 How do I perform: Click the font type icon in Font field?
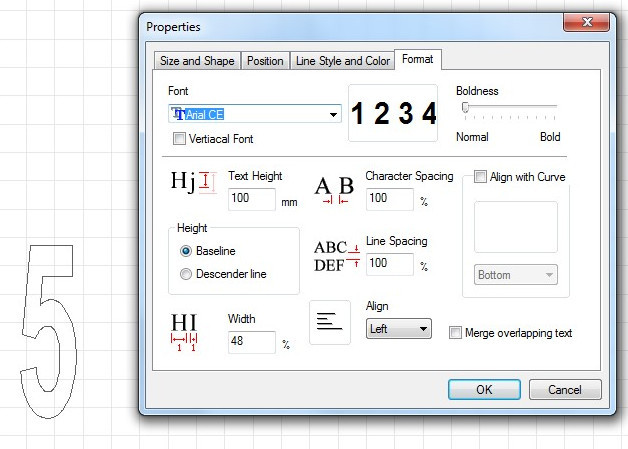[x=177, y=115]
